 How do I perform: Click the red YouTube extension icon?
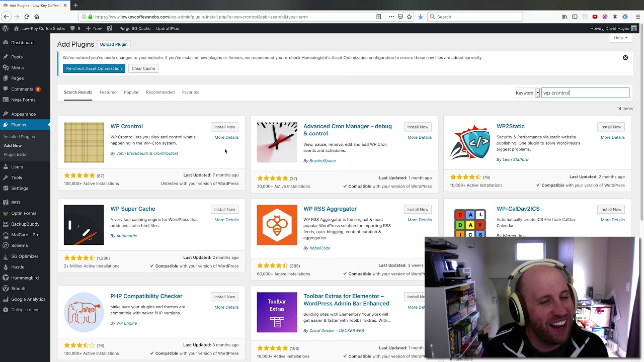point(595,17)
